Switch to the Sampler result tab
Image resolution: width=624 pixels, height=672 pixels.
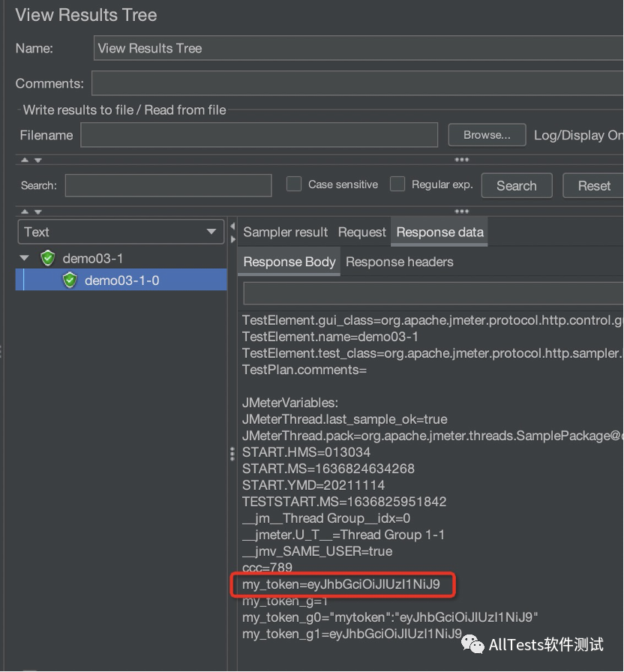pyautogui.click(x=286, y=232)
